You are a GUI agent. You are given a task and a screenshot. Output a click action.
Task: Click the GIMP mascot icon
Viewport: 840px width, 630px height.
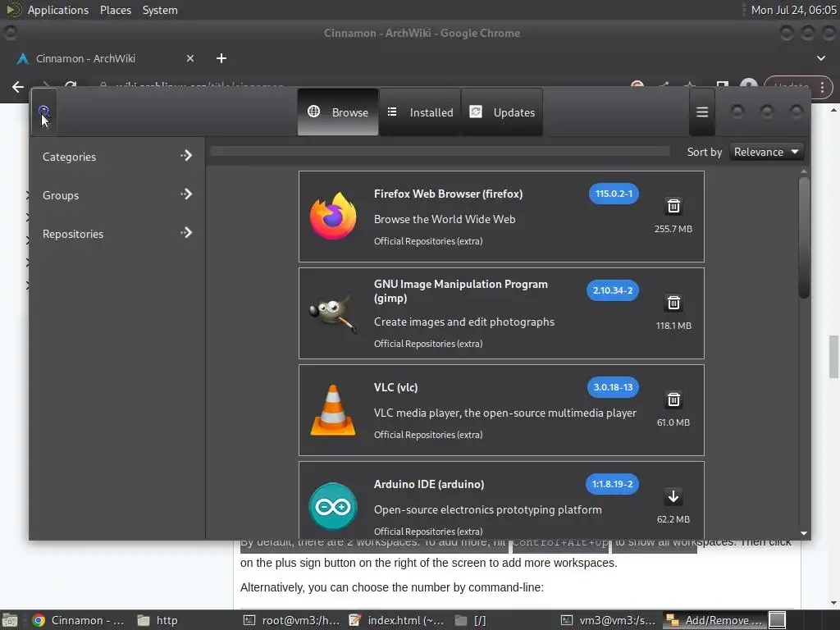tap(333, 313)
